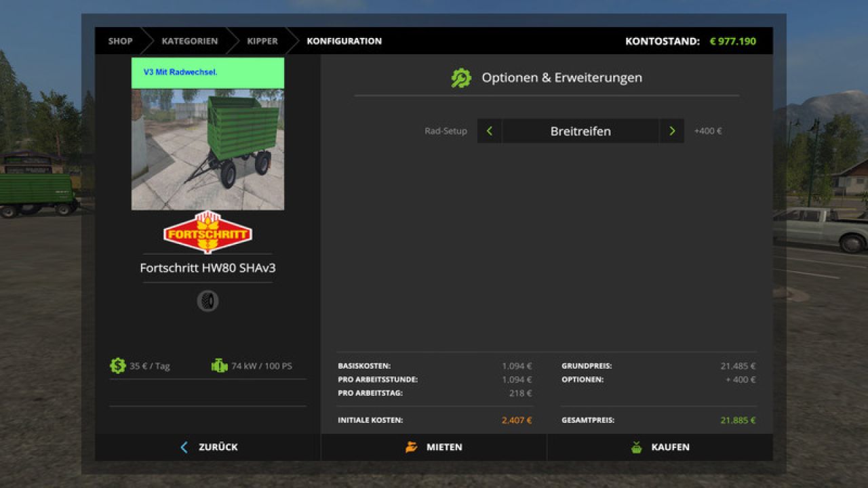Click the green gear wrench options icon
This screenshot has height=488, width=868.
461,78
